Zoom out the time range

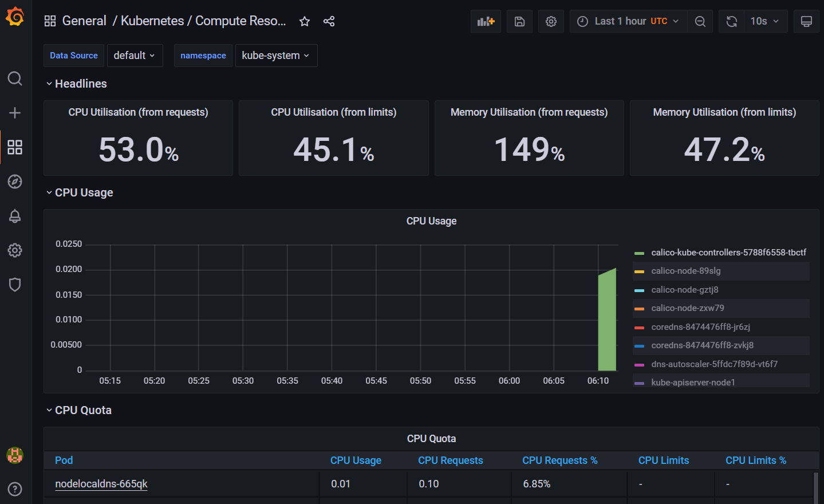(x=700, y=21)
